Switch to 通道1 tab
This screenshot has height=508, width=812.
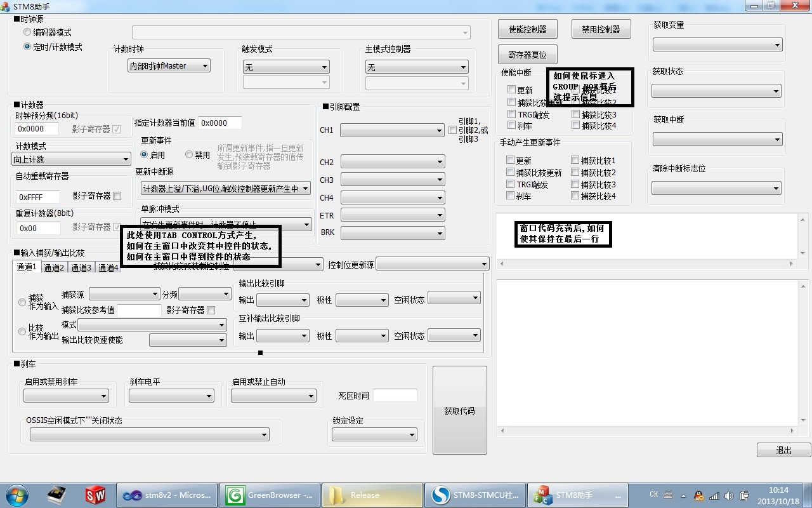click(27, 267)
